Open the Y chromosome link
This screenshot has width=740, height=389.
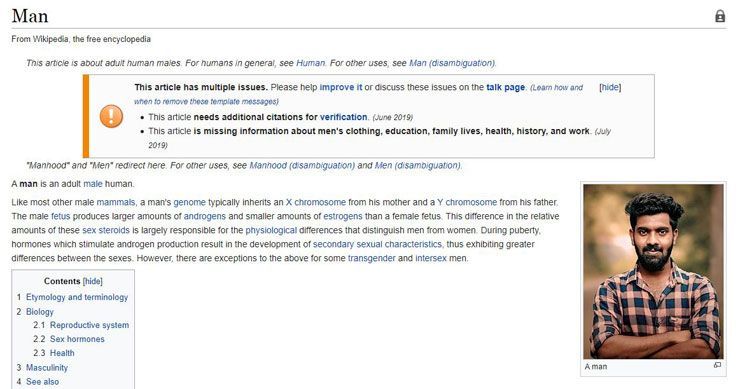point(467,202)
